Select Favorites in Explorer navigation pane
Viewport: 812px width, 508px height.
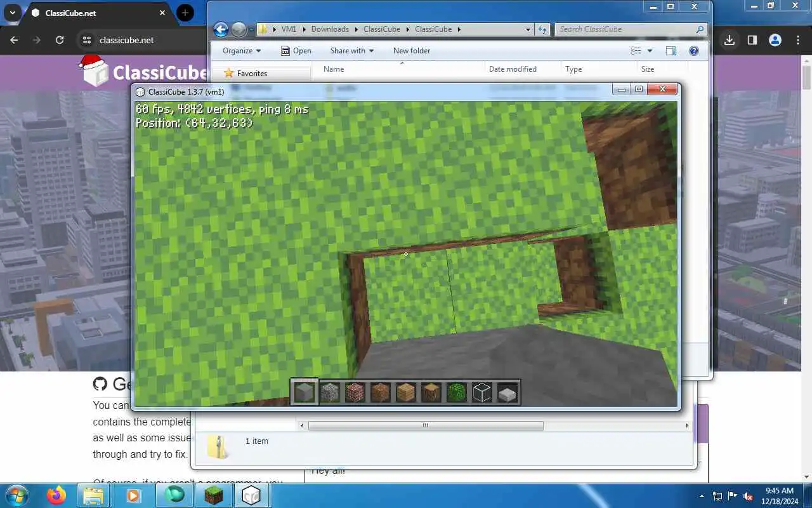pos(251,74)
